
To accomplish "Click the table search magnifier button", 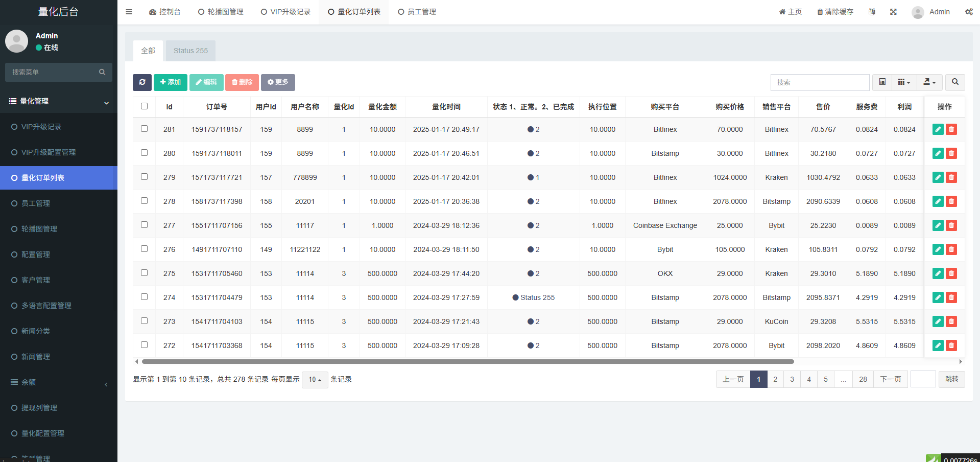I will click(x=955, y=82).
